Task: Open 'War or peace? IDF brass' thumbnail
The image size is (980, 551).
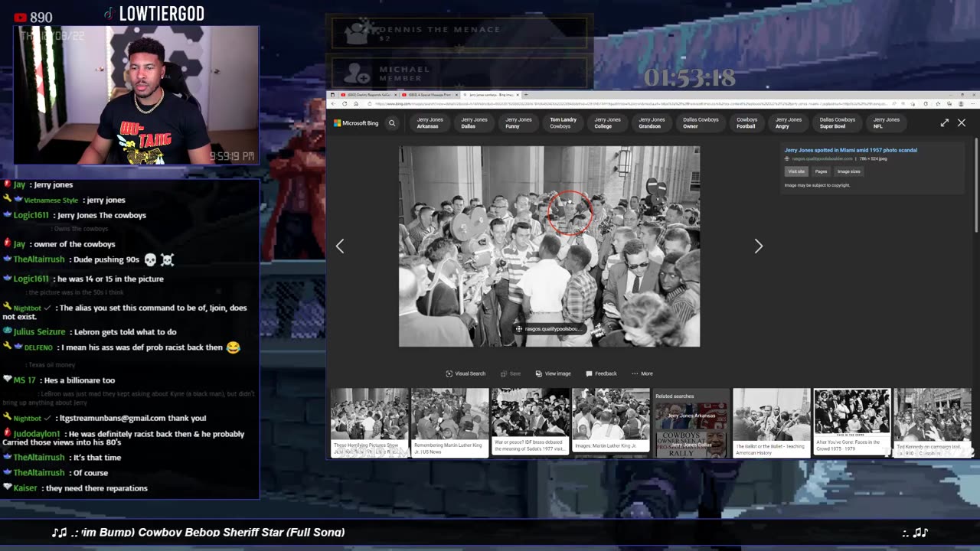Action: [x=530, y=422]
